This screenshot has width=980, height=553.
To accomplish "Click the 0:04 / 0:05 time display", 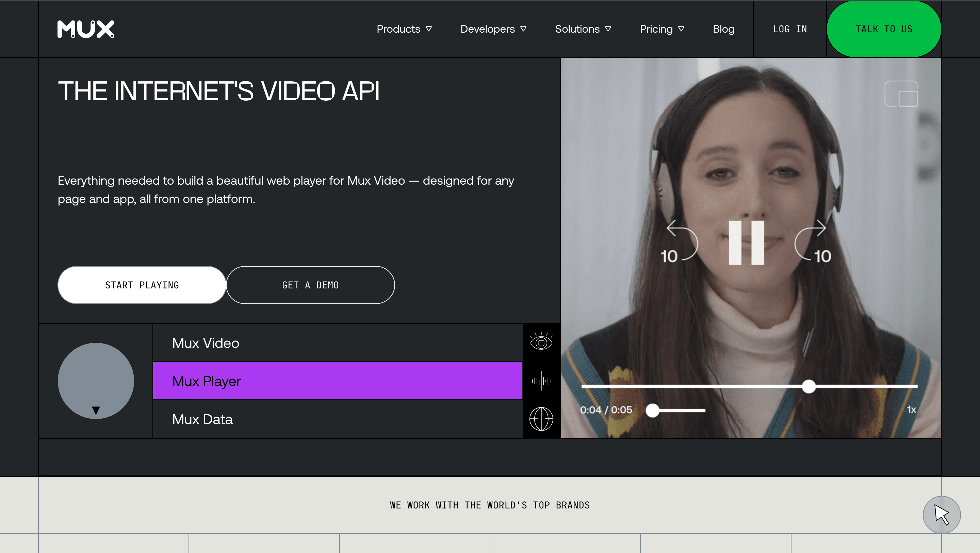I will (606, 409).
